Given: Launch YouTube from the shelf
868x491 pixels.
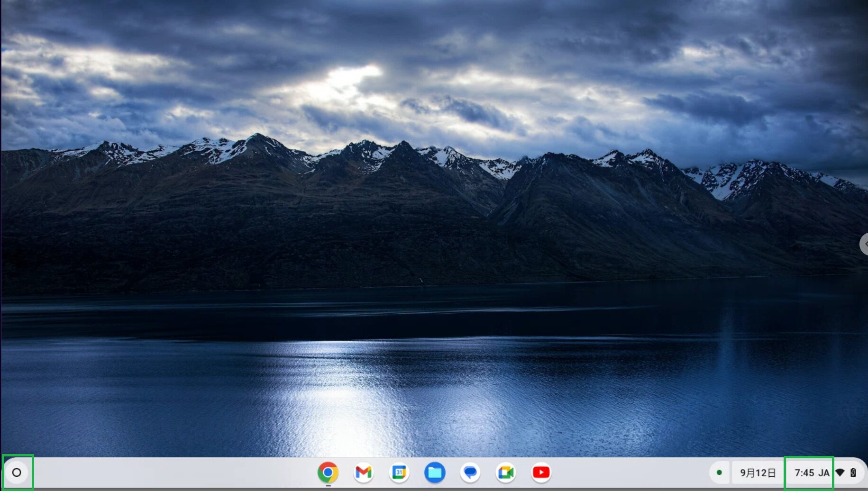Looking at the screenshot, I should 541,473.
